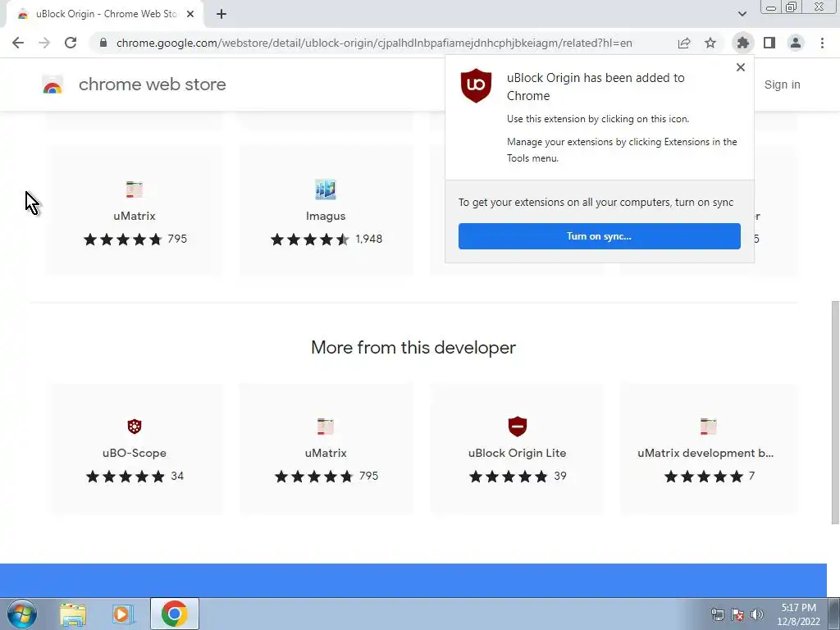840x630 pixels.
Task: Open the Chrome three-dot menu
Action: point(822,43)
